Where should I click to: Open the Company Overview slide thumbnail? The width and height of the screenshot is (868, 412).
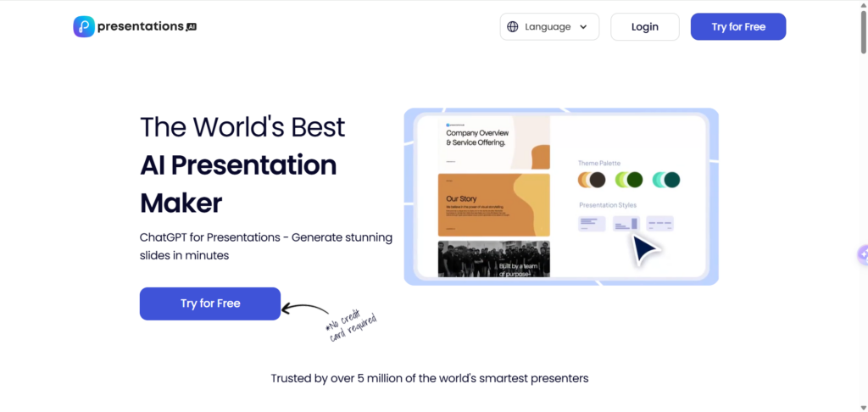493,142
